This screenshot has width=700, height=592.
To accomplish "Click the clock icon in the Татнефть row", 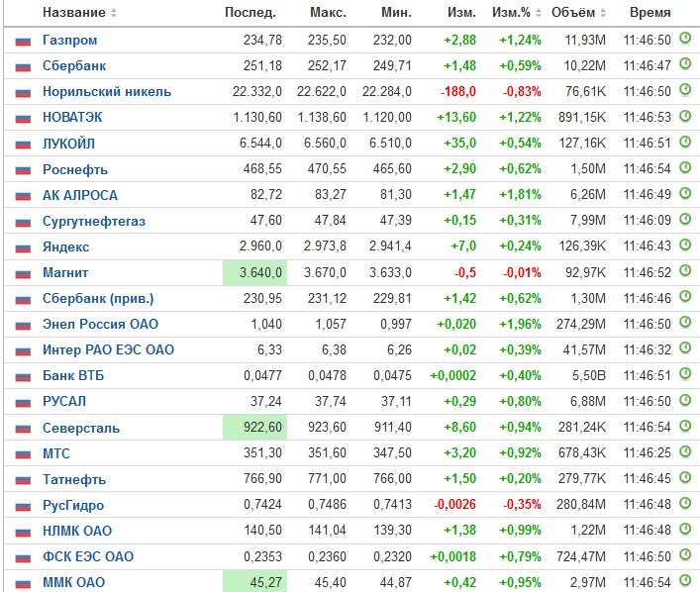I will click(x=685, y=477).
